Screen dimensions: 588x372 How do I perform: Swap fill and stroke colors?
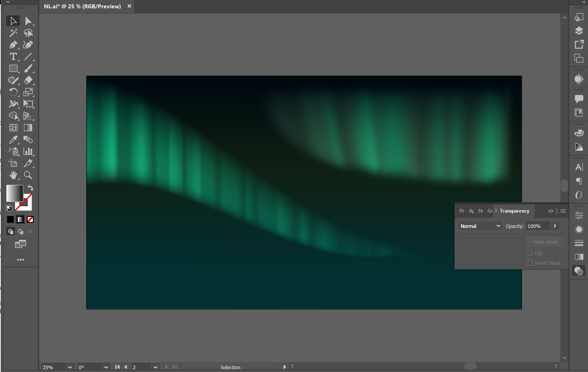coord(30,188)
